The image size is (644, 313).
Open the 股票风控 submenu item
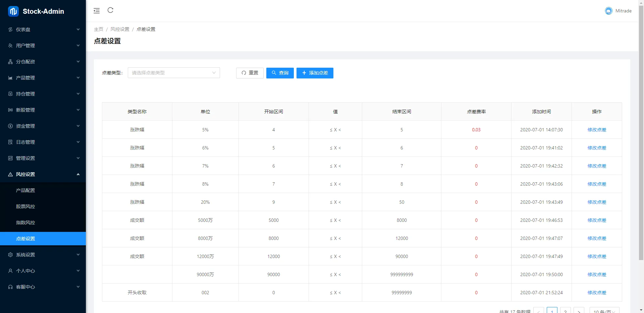25,206
